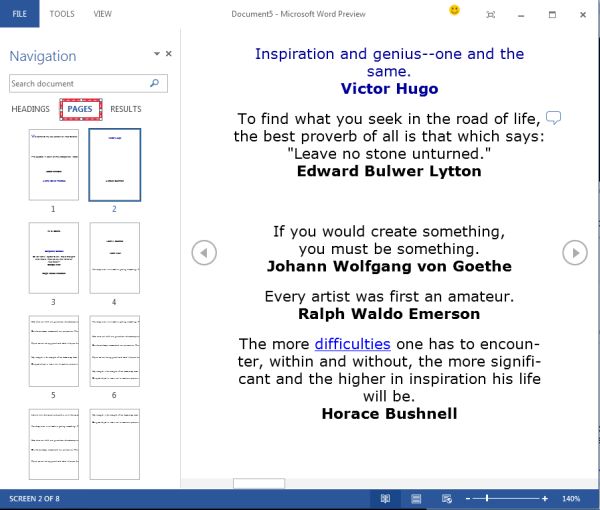Click the 'Navigation' pane title
This screenshot has width=600, height=510.
43,56
